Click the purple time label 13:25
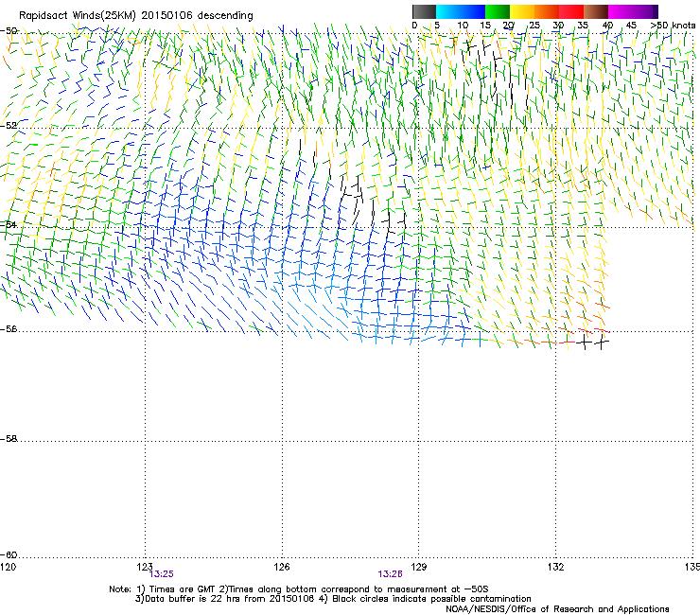The width and height of the screenshot is (700, 615). pos(162,574)
